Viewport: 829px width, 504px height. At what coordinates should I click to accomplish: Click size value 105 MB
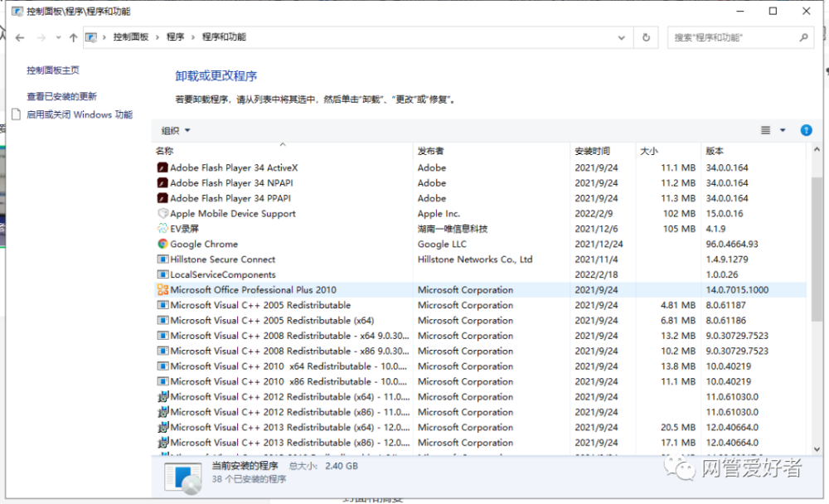[680, 229]
